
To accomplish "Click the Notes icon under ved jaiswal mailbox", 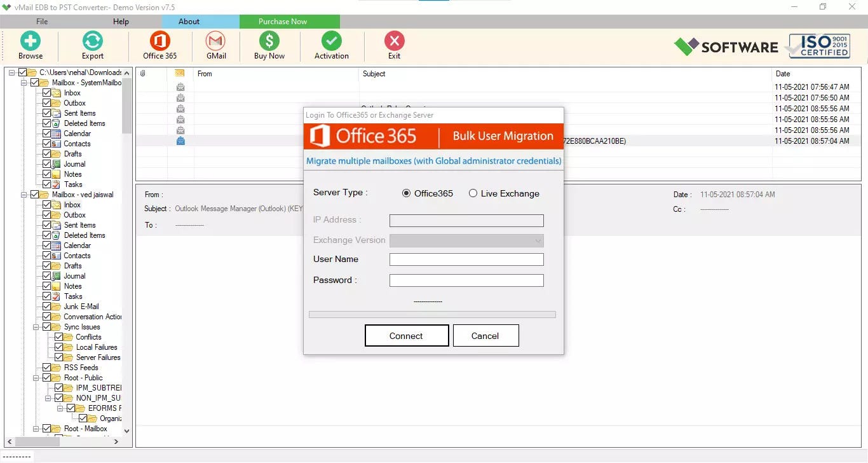I will pyautogui.click(x=57, y=286).
